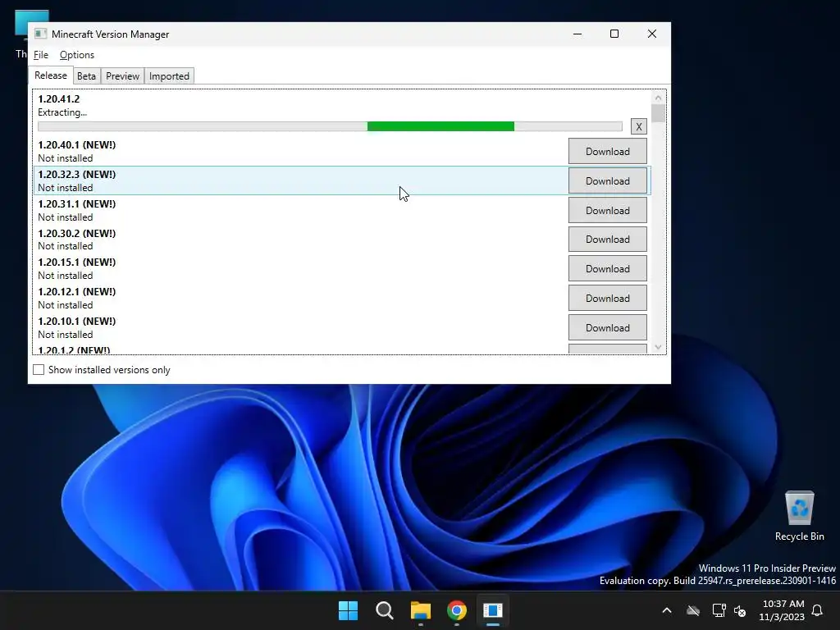Click the OneDrive tray icon
Image resolution: width=840 pixels, height=630 pixels.
coord(693,610)
